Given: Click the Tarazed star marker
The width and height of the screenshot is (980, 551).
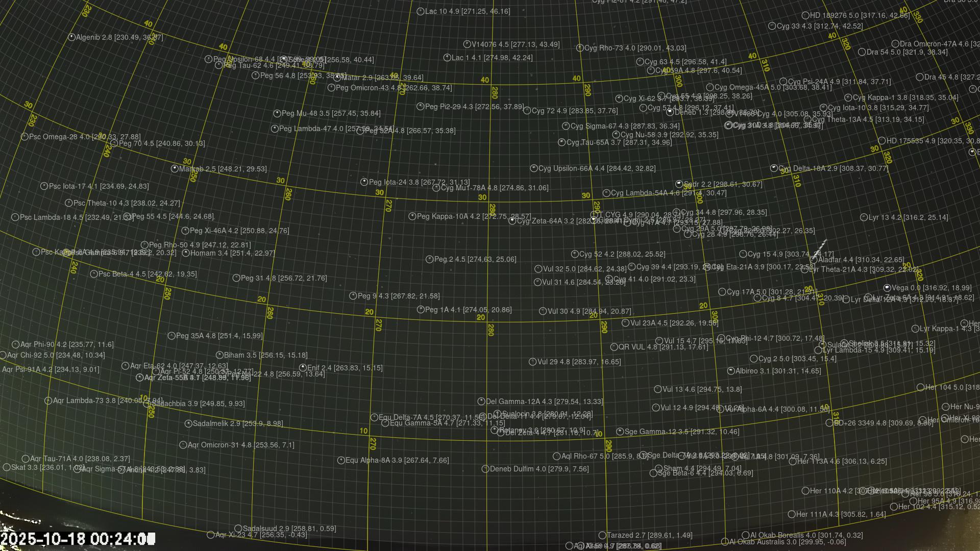Looking at the screenshot, I should [602, 535].
